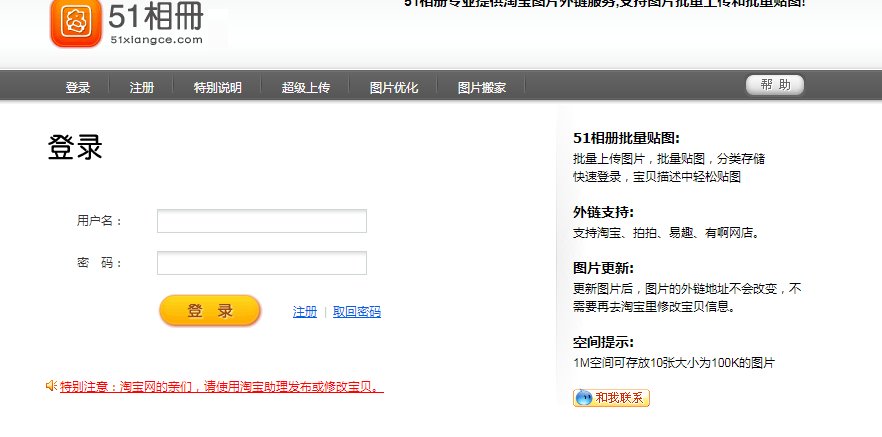
Task: Go to 超级上传 in the nav bar
Action: click(x=305, y=88)
